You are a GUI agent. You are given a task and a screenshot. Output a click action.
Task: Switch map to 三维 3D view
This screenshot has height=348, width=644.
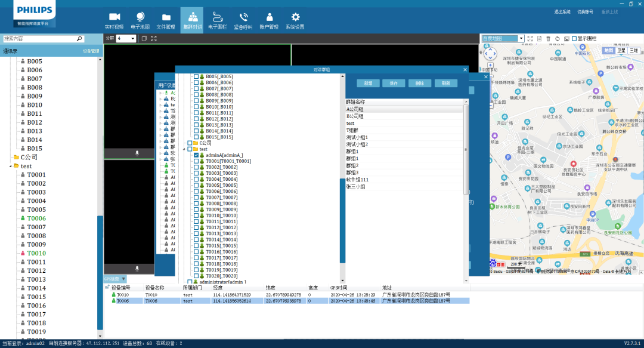(634, 51)
